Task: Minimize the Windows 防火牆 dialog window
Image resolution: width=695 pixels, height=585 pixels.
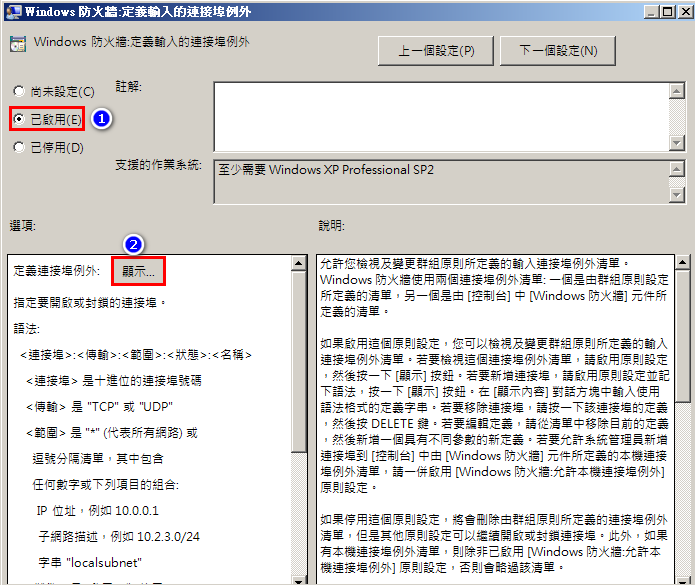Action: [651, 12]
